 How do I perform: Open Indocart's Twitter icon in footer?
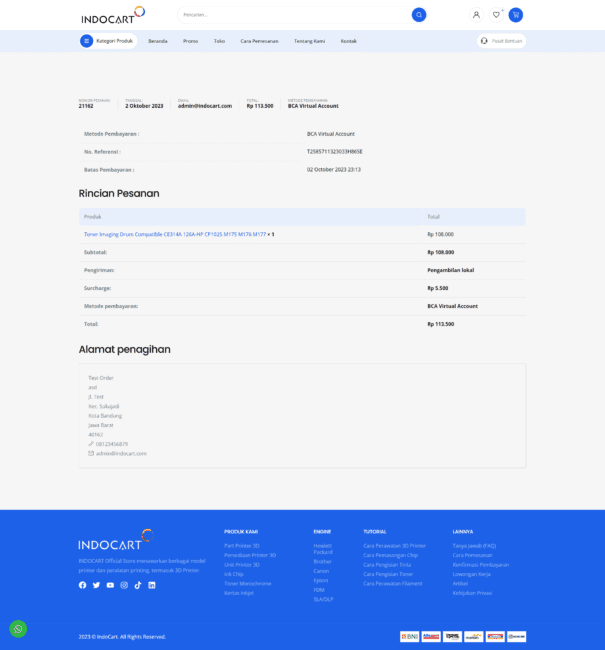tap(97, 585)
